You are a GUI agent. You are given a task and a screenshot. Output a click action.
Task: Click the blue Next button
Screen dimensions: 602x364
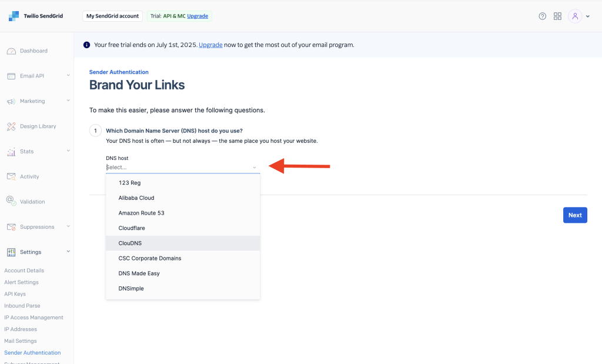tap(574, 215)
